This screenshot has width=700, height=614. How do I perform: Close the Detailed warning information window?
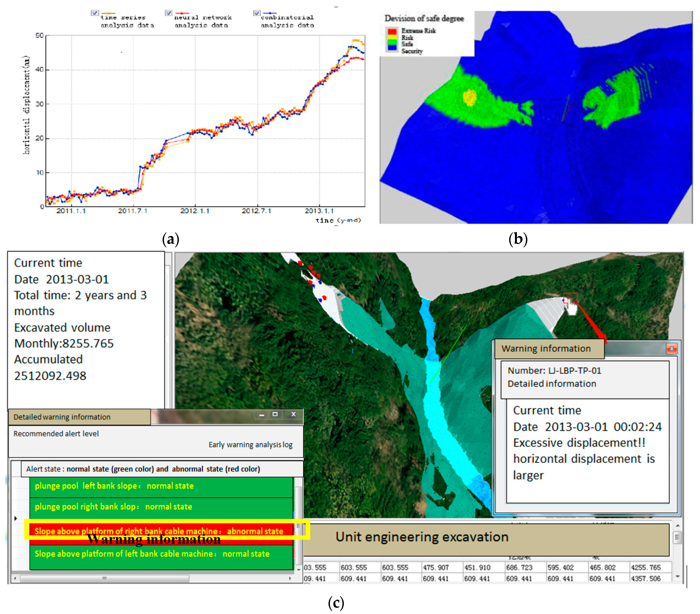tap(293, 414)
